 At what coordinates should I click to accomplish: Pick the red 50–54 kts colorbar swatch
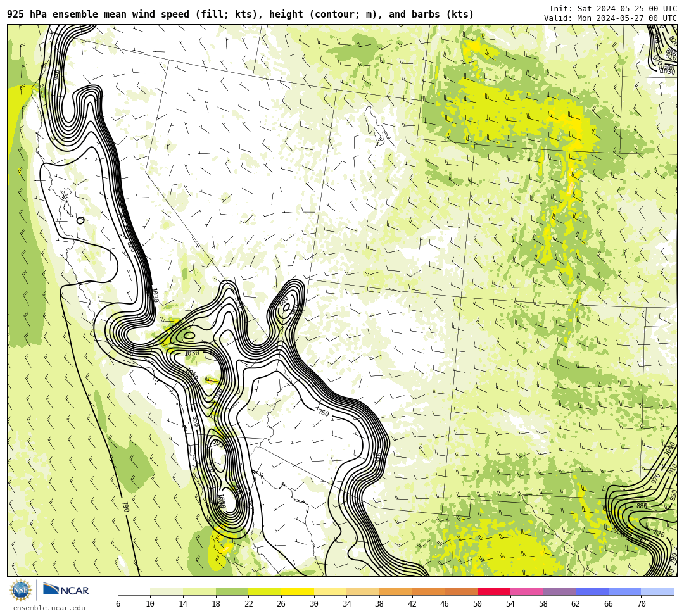click(x=494, y=591)
